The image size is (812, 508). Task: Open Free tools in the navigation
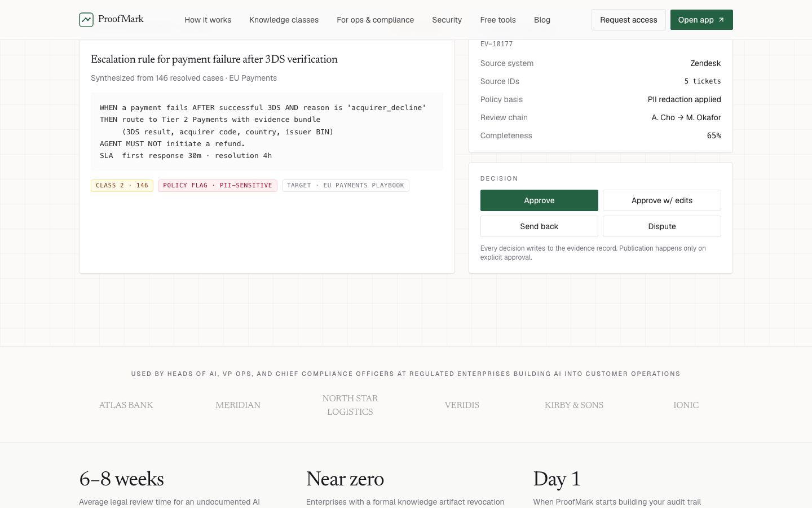coord(498,20)
